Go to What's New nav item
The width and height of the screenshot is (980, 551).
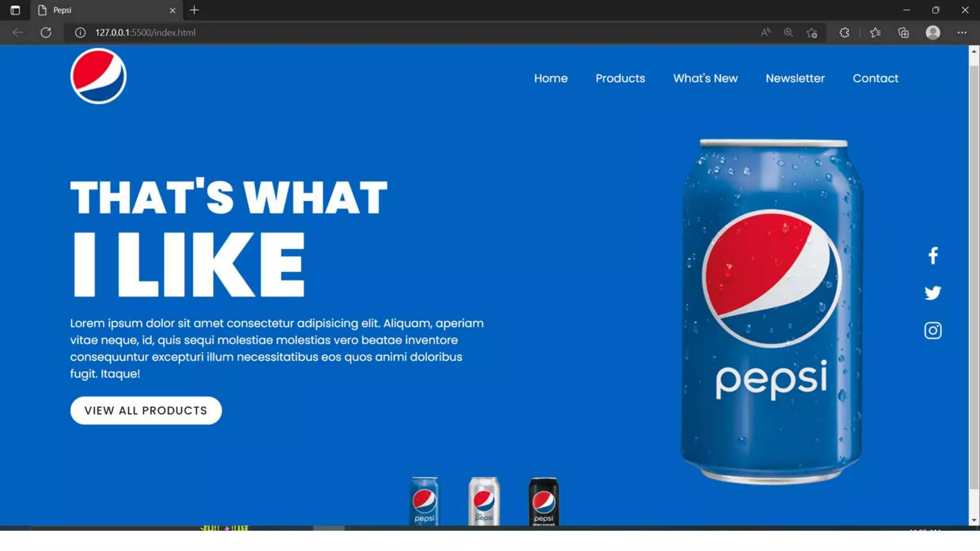(x=705, y=78)
